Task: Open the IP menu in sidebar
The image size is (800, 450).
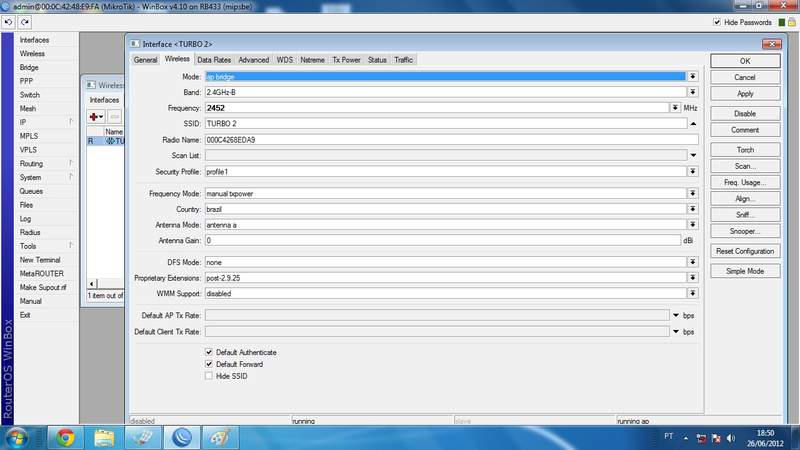Action: [x=23, y=122]
